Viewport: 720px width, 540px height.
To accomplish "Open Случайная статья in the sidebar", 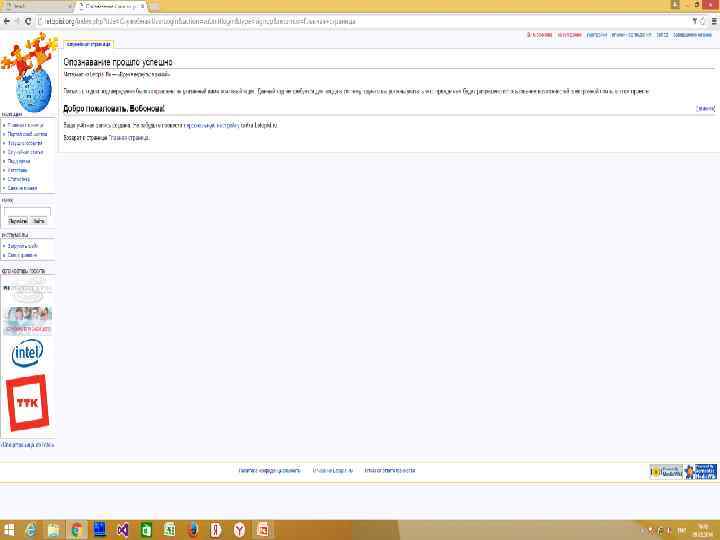I will 25,152.
